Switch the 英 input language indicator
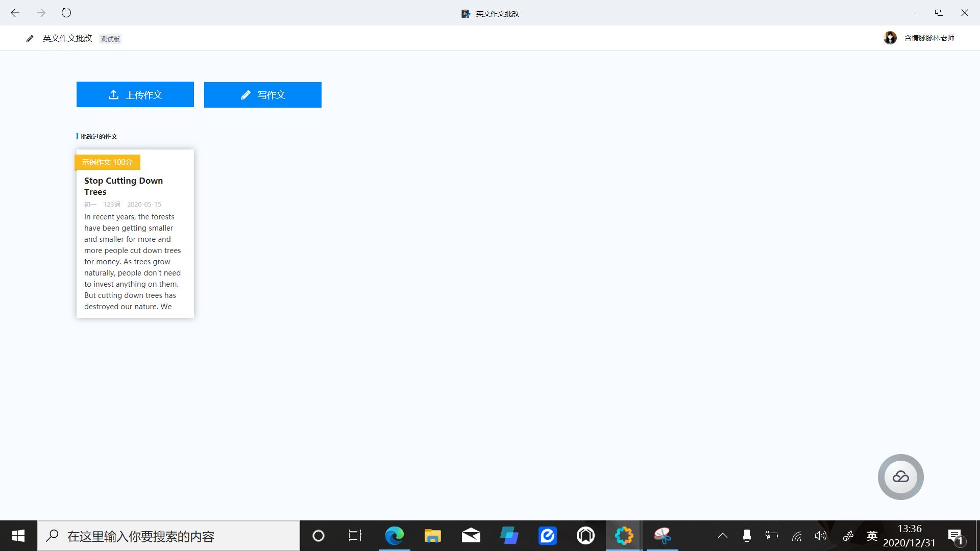This screenshot has height=551, width=980. 872,536
